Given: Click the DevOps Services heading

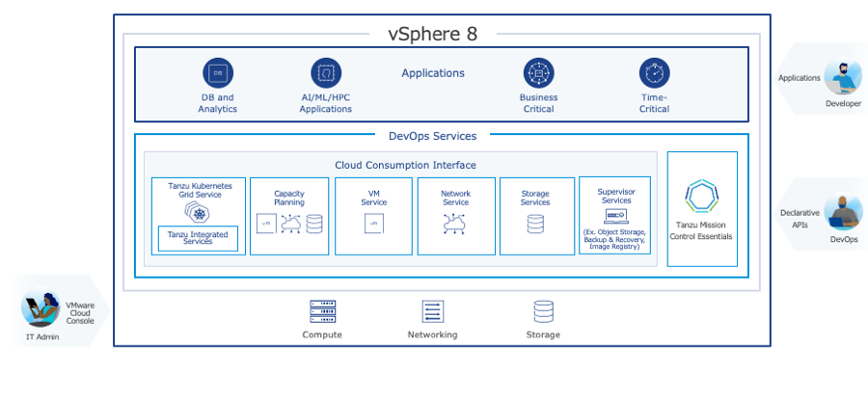Looking at the screenshot, I should (x=432, y=136).
